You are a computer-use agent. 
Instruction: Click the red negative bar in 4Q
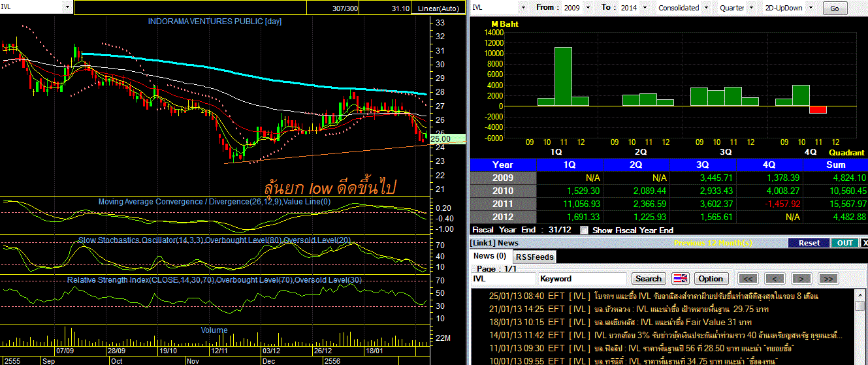[818, 110]
